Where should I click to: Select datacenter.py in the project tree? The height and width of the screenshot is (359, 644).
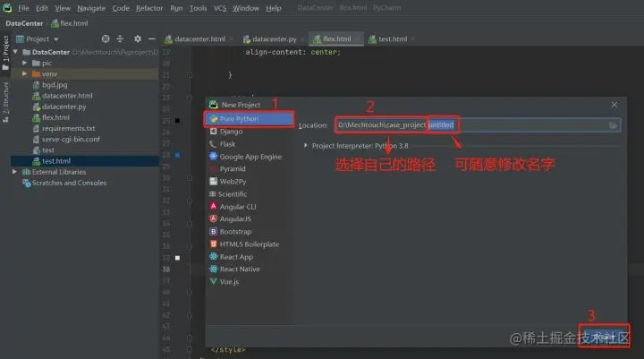(64, 107)
